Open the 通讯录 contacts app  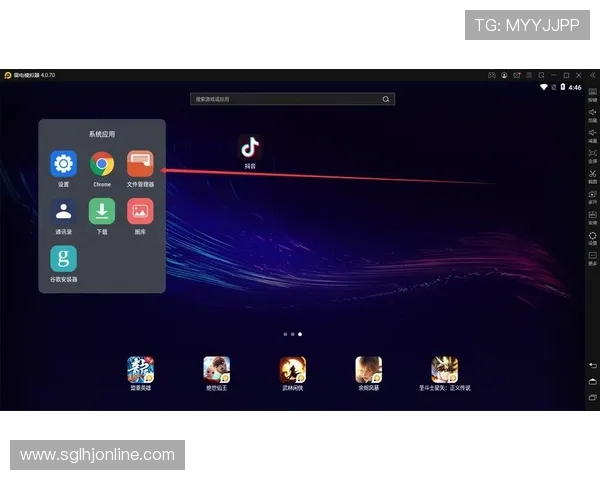click(64, 211)
